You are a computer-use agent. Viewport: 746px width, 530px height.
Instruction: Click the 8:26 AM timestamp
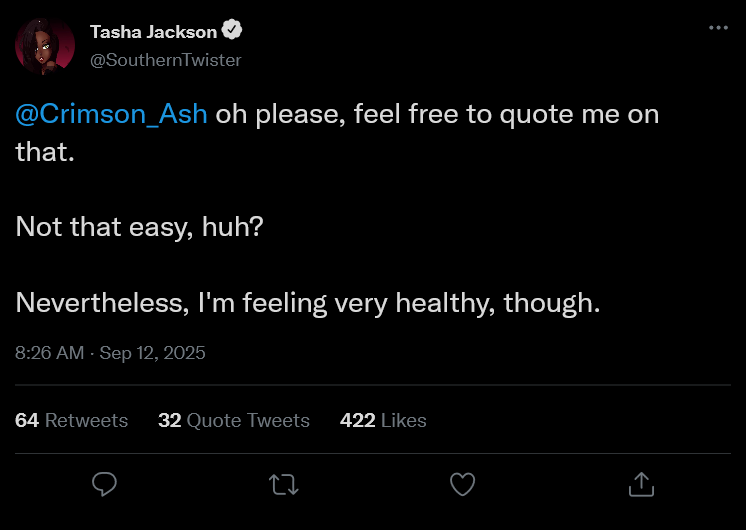pos(50,353)
